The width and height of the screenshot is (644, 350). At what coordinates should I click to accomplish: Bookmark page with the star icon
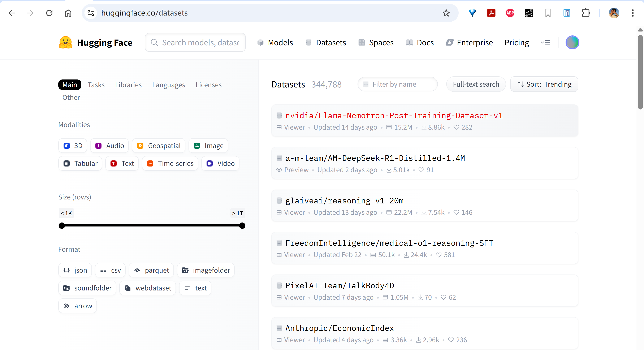pos(446,13)
